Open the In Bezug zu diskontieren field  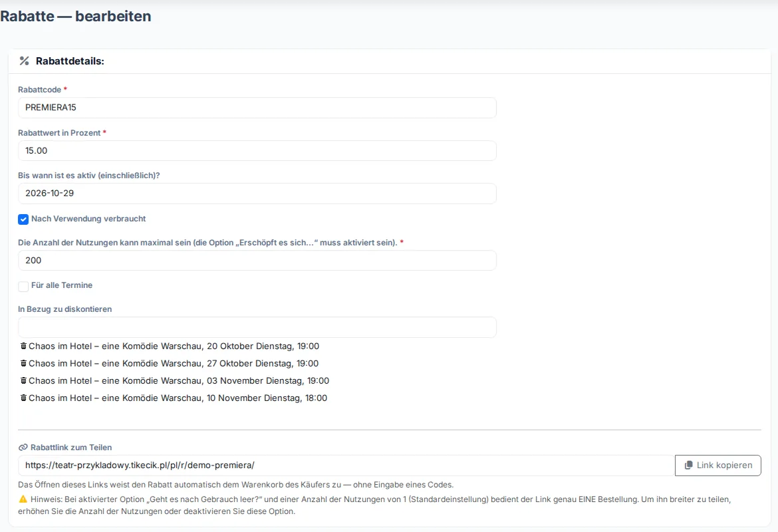[257, 328]
